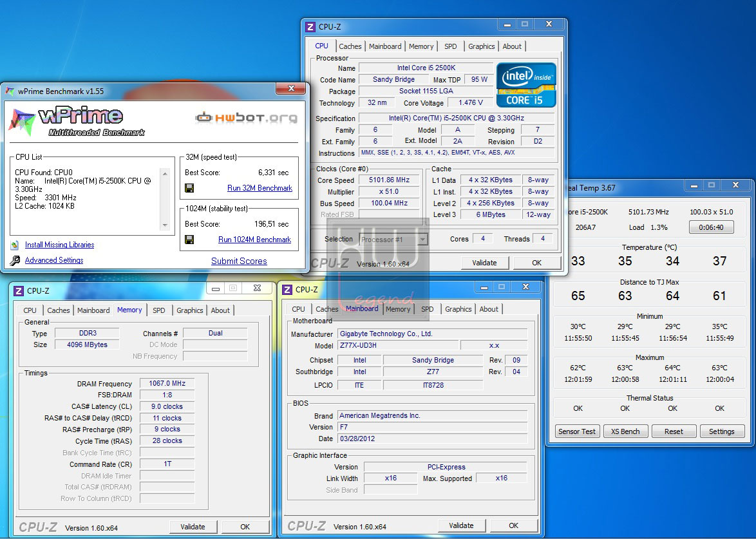Click Sensor Test button in Real Temp

(x=576, y=431)
